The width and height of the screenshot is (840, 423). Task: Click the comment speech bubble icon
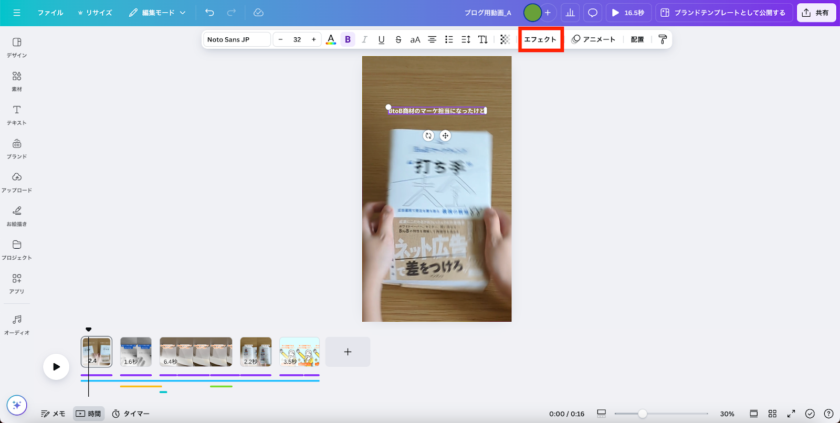click(x=592, y=13)
